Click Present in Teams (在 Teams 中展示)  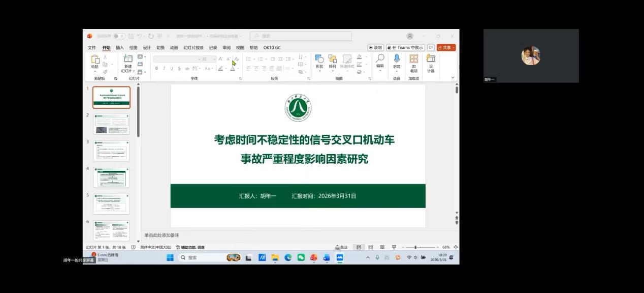405,47
